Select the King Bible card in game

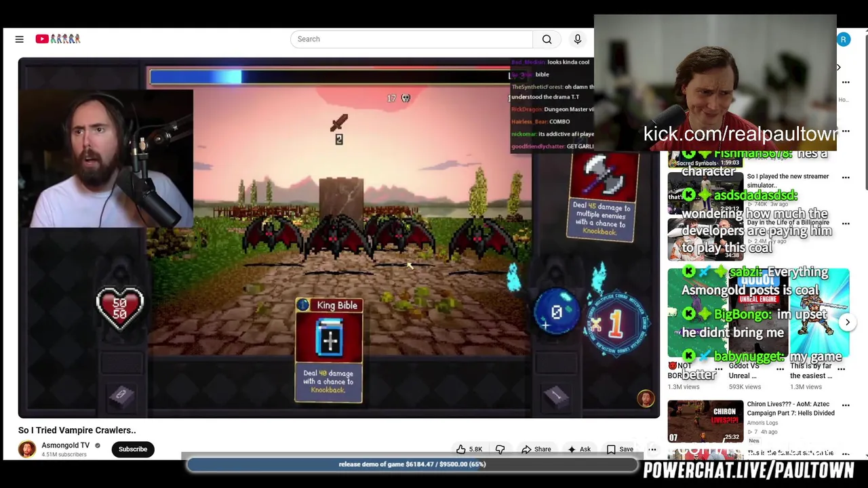click(329, 350)
